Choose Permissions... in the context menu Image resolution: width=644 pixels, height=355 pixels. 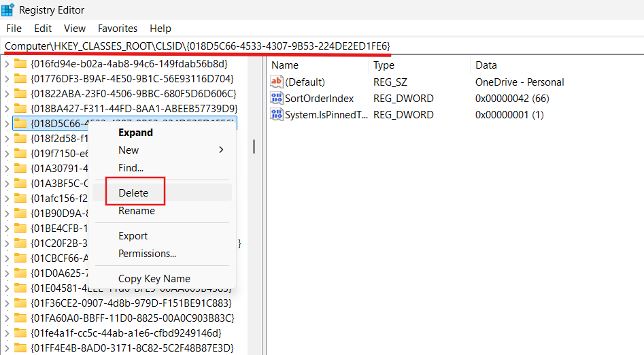click(x=163, y=254)
